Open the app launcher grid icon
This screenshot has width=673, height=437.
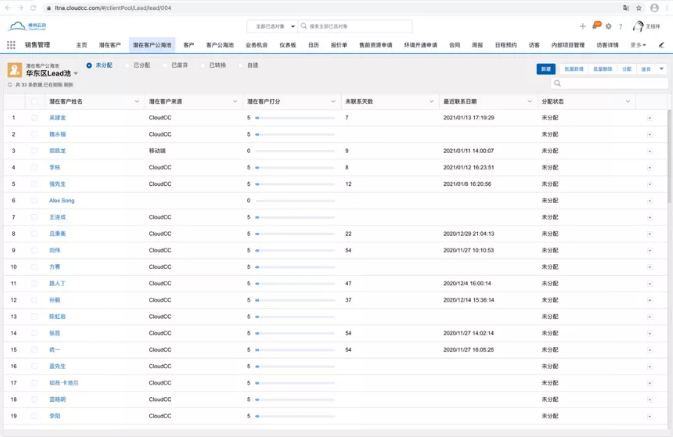click(x=11, y=45)
